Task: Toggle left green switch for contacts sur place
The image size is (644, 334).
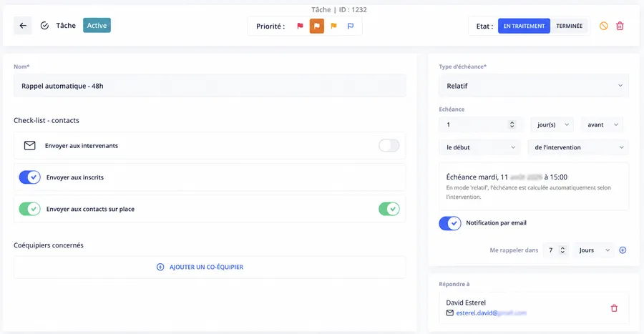Action: tap(29, 209)
